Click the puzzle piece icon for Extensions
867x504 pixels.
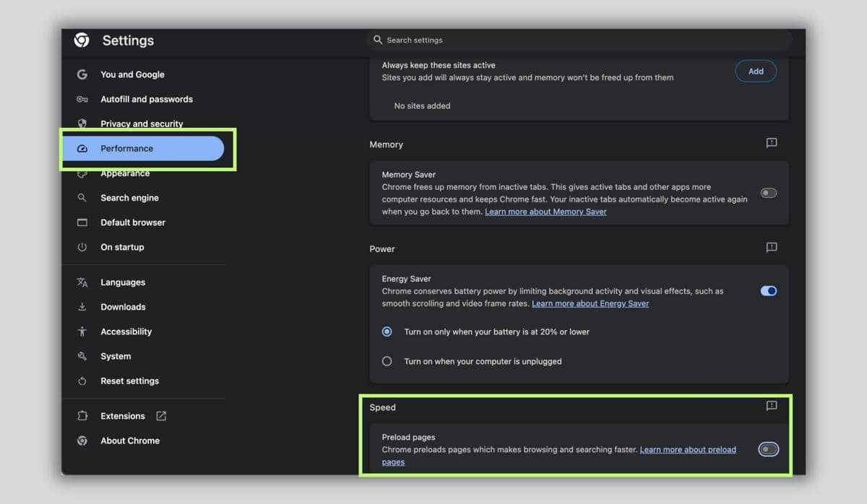pos(82,416)
